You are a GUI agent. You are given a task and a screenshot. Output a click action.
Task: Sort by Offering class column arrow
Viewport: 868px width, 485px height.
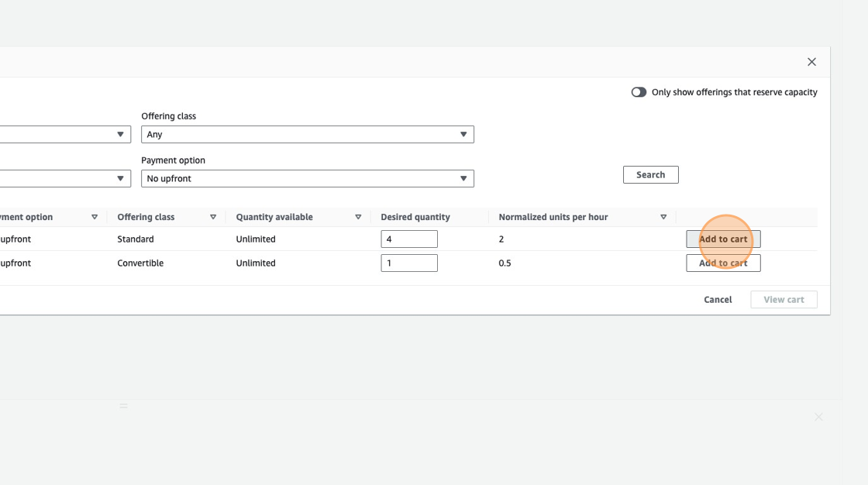click(x=213, y=217)
